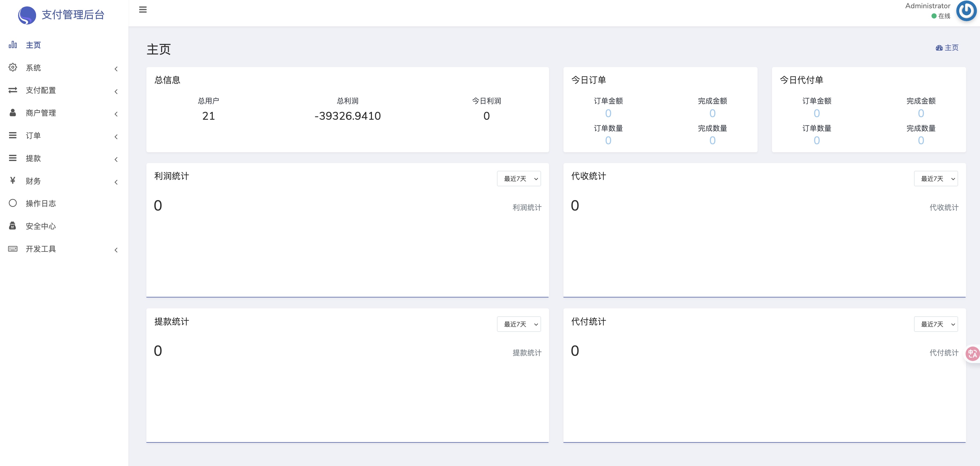Click the user icon beside 商户管理
Screen dimensions: 980x466
13,113
